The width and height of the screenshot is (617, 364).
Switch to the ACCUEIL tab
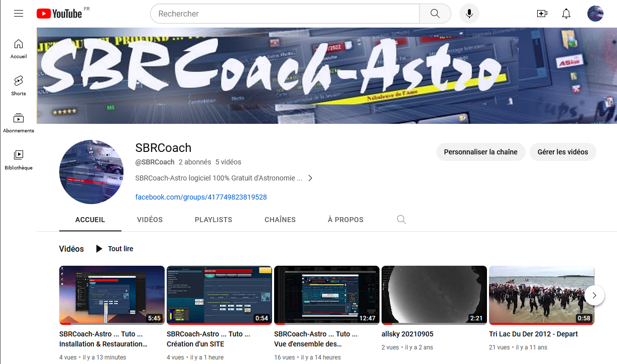click(90, 220)
